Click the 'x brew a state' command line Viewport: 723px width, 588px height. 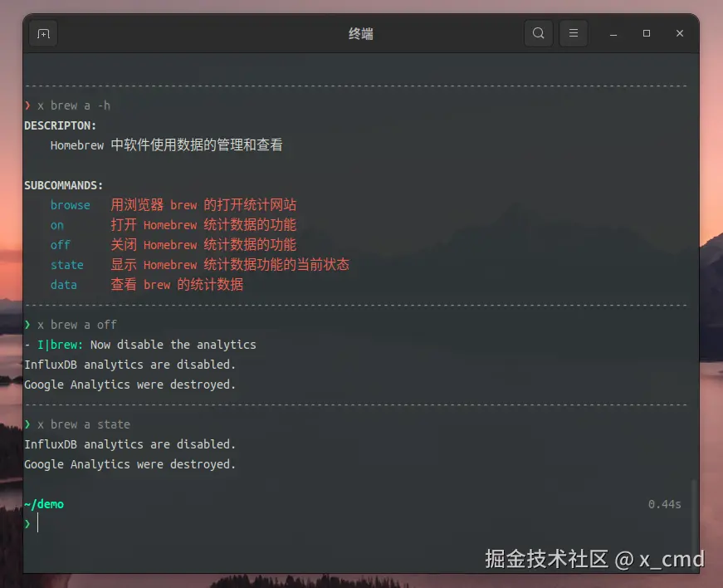pos(84,424)
